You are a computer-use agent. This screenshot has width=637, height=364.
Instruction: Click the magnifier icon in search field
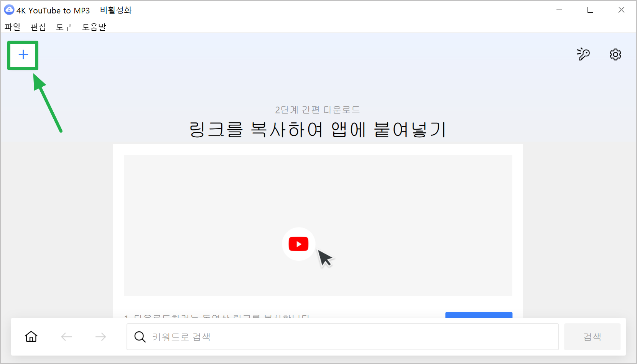click(140, 337)
